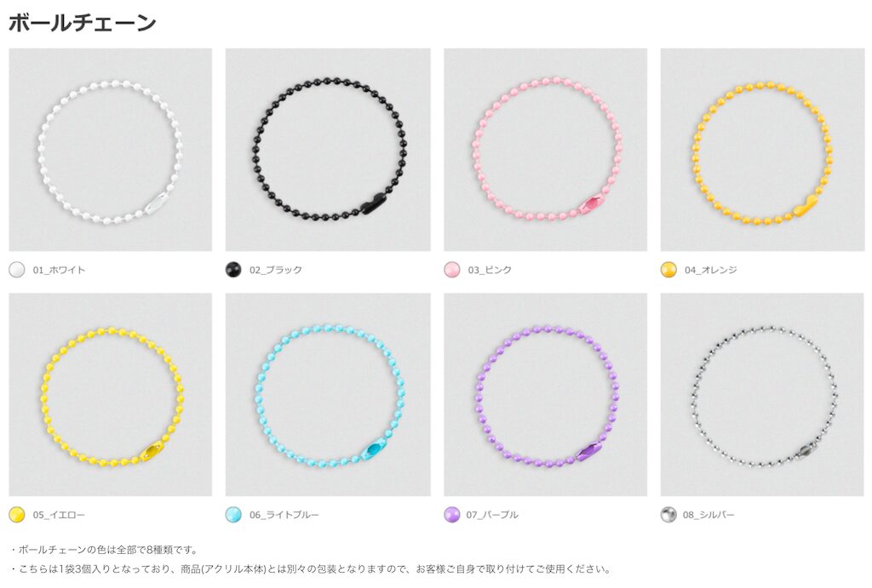Select the light blue color swatch circle
This screenshot has width=872, height=588.
233,515
